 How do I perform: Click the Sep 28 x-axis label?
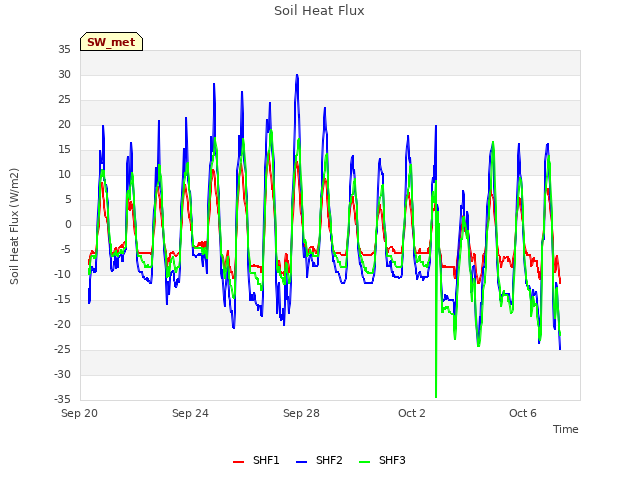301,413
